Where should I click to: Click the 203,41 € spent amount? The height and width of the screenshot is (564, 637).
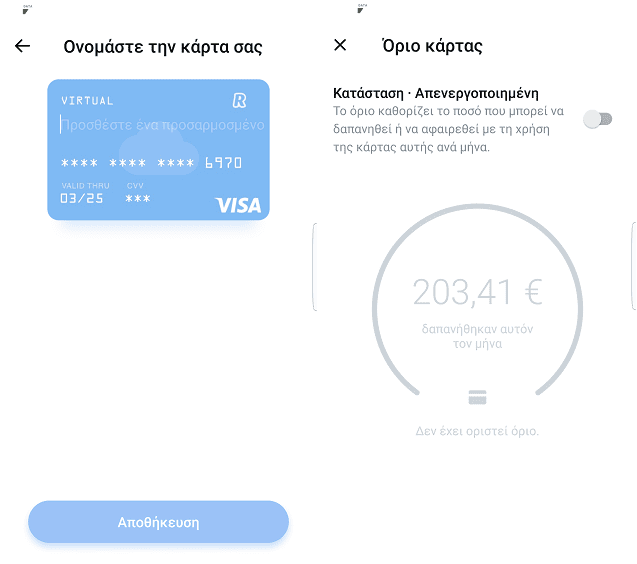click(477, 292)
